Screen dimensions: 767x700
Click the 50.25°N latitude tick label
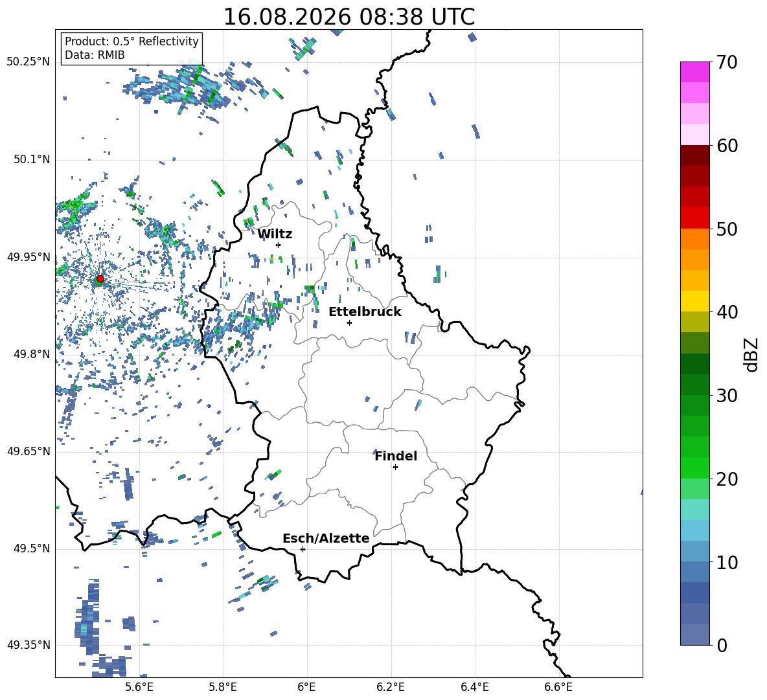click(29, 62)
